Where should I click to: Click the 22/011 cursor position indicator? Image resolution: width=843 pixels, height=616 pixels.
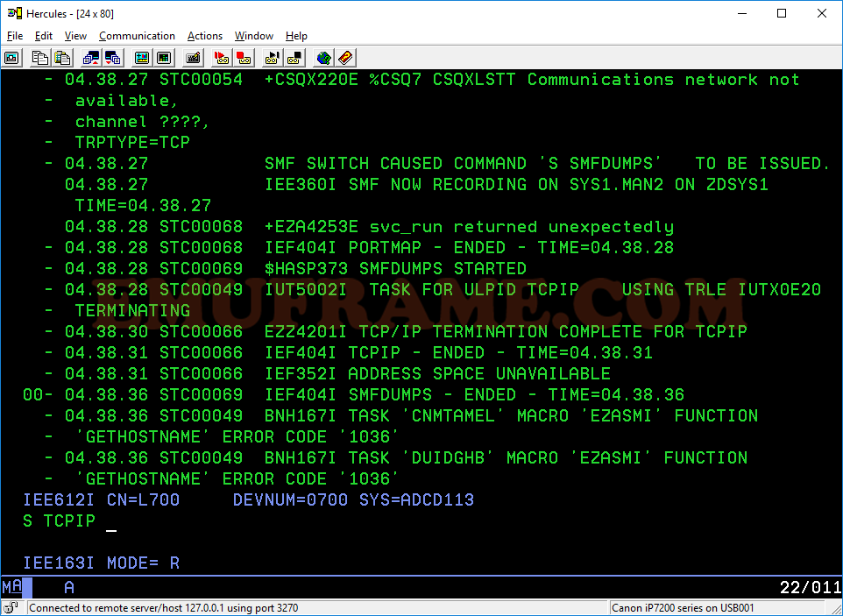[810, 587]
